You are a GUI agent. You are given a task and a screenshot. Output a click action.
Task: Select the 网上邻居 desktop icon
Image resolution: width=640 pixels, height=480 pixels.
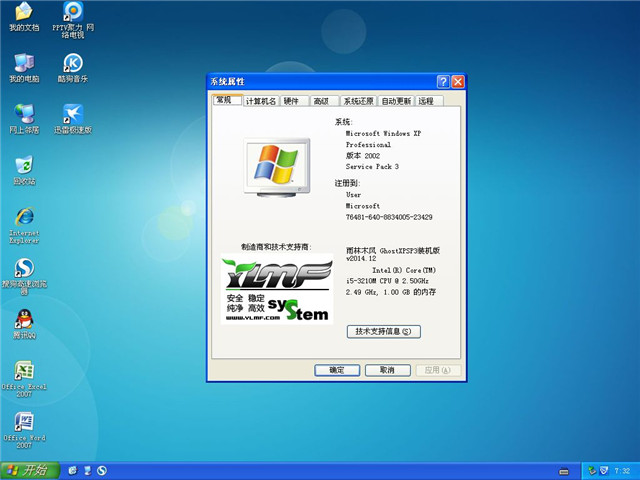point(24,119)
